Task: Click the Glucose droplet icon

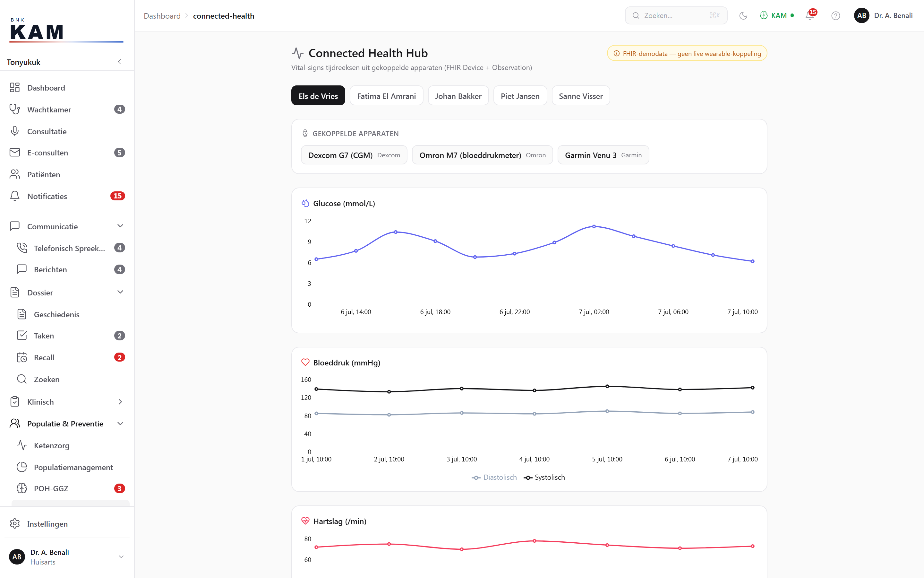Action: (305, 203)
